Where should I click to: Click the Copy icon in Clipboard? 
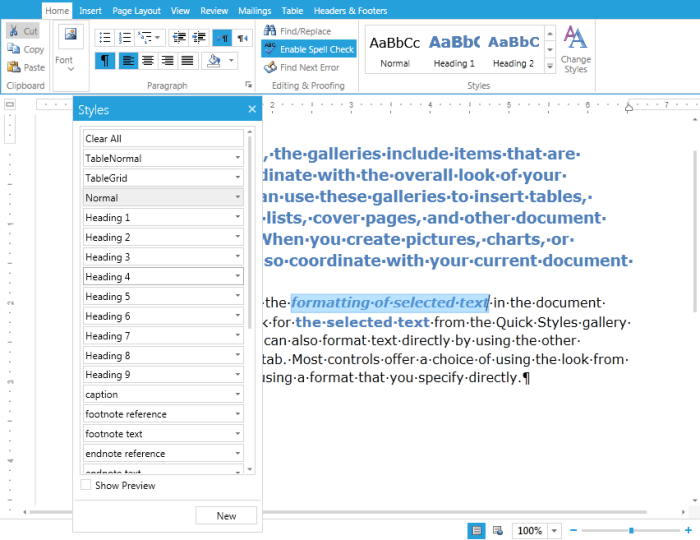[13, 49]
